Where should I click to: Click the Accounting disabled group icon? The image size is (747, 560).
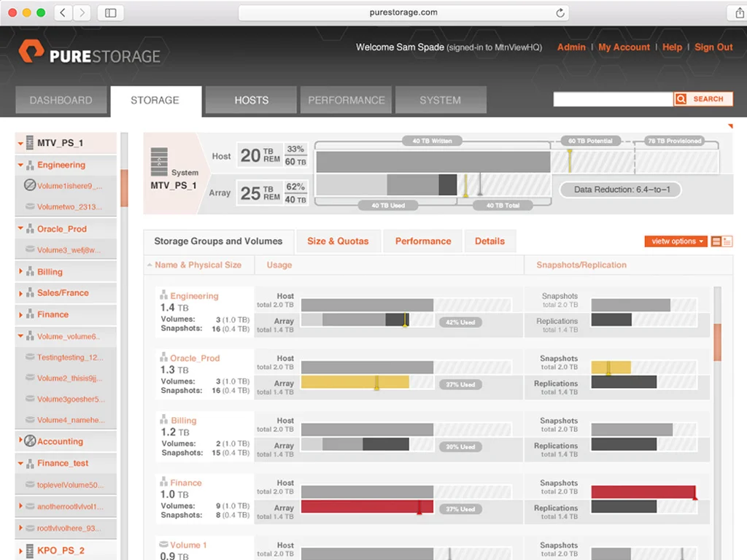pos(30,441)
